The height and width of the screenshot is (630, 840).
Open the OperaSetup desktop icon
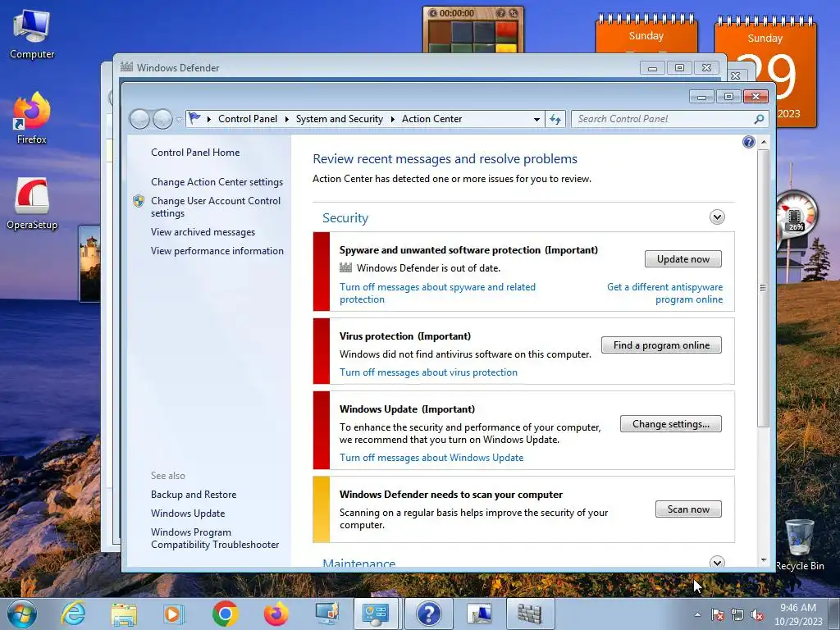32,203
